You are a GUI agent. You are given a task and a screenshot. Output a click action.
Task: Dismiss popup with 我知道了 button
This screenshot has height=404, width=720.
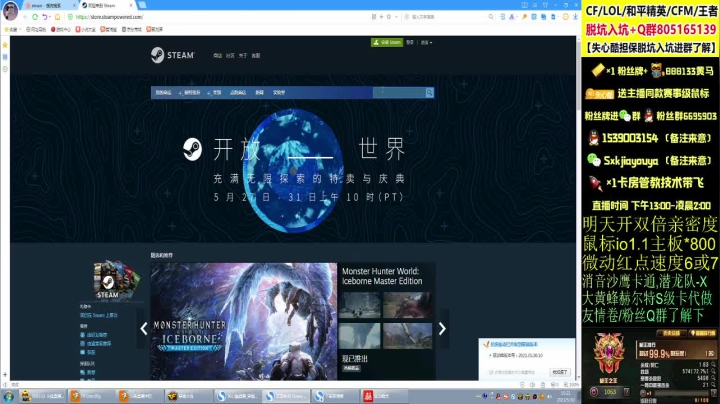click(560, 372)
